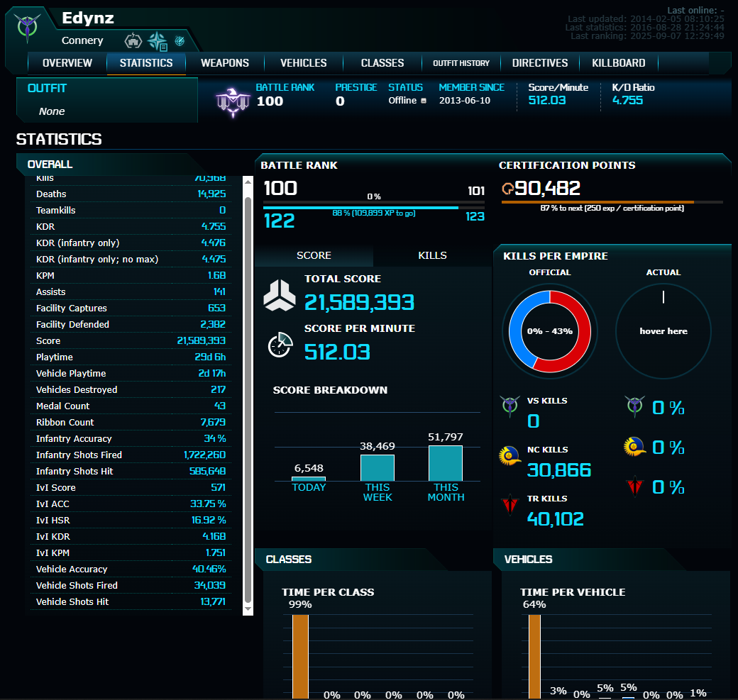The height and width of the screenshot is (700, 738).
Task: Click the outfit name 'None'
Action: click(52, 111)
